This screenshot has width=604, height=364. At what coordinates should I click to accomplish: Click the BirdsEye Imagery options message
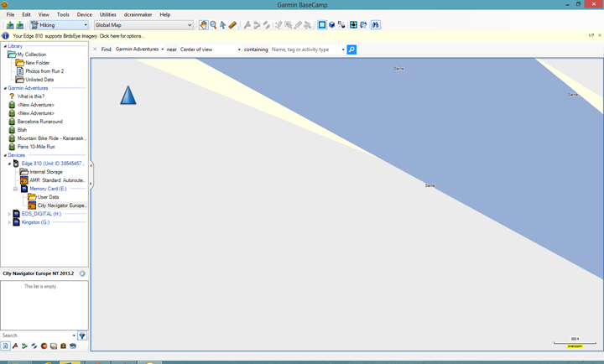(x=79, y=36)
